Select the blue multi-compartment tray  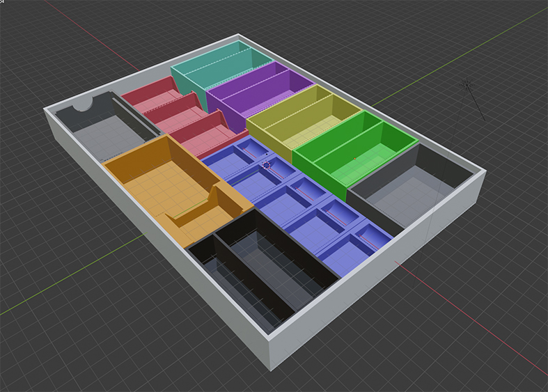click(x=297, y=206)
